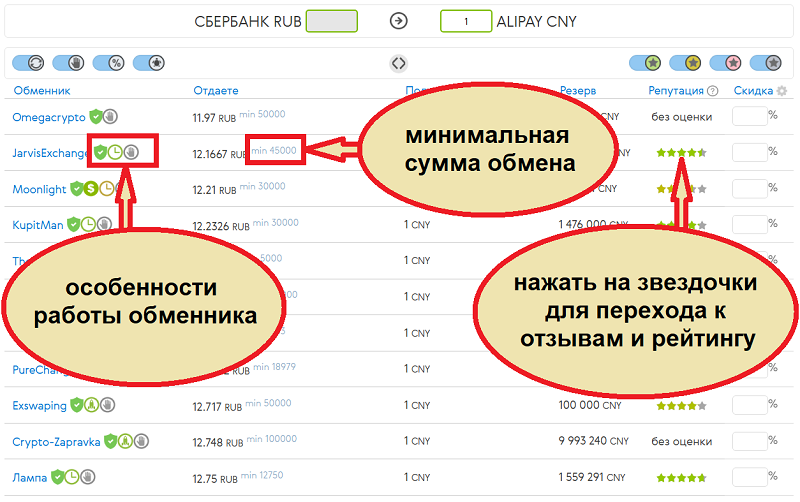Click the gray hand icon next to Лампа
Image resolution: width=800 pixels, height=502 pixels.
point(88,478)
